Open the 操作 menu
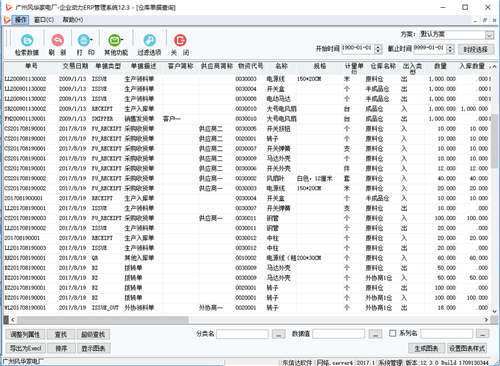This screenshot has height=366, width=500. [20, 20]
